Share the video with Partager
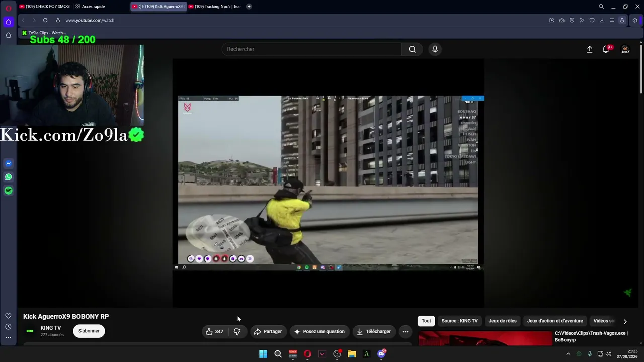This screenshot has width=644, height=362. click(268, 332)
